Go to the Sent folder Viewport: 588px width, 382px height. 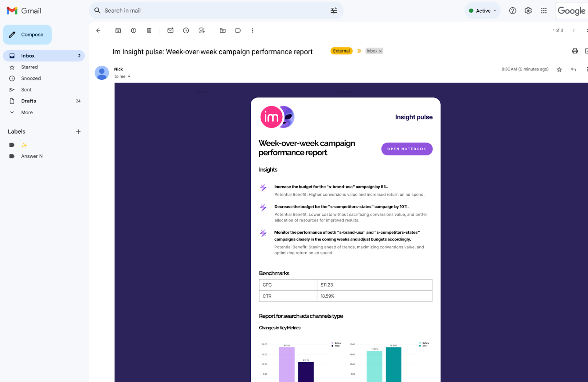[x=26, y=90]
